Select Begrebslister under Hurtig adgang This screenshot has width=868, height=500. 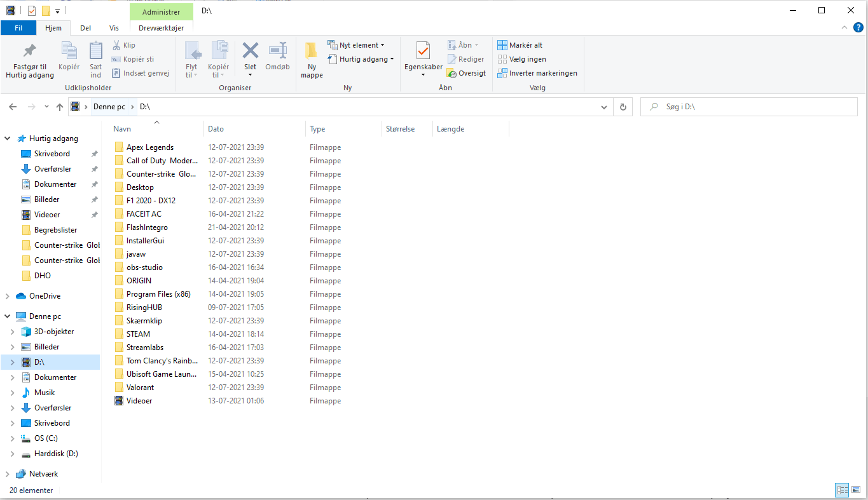pos(56,230)
